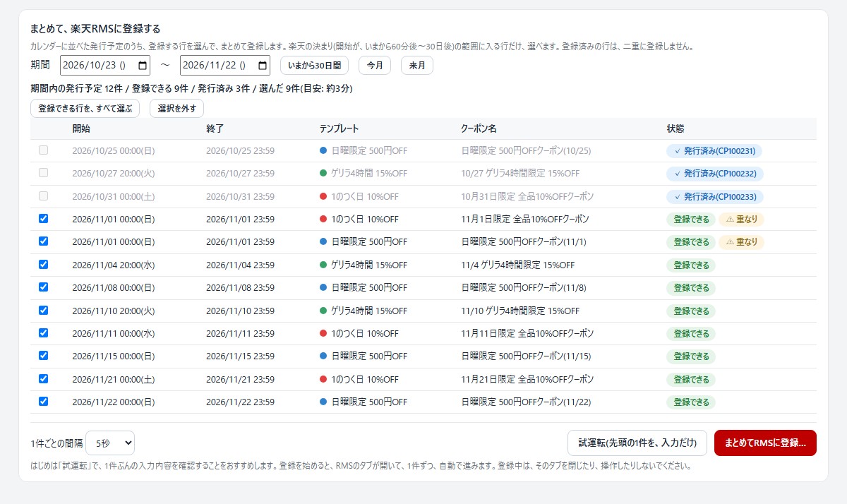
Task: Click end cell 2026/11/15 23:59
Action: point(240,356)
